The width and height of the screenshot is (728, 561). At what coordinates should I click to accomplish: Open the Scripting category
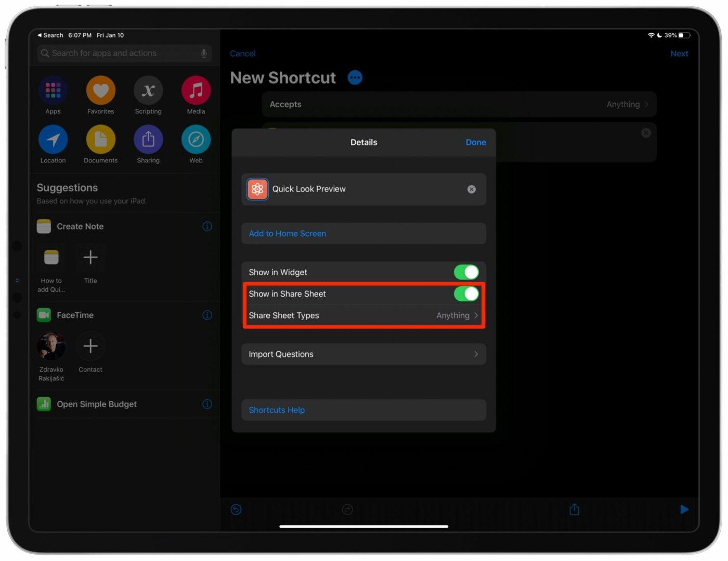[148, 91]
